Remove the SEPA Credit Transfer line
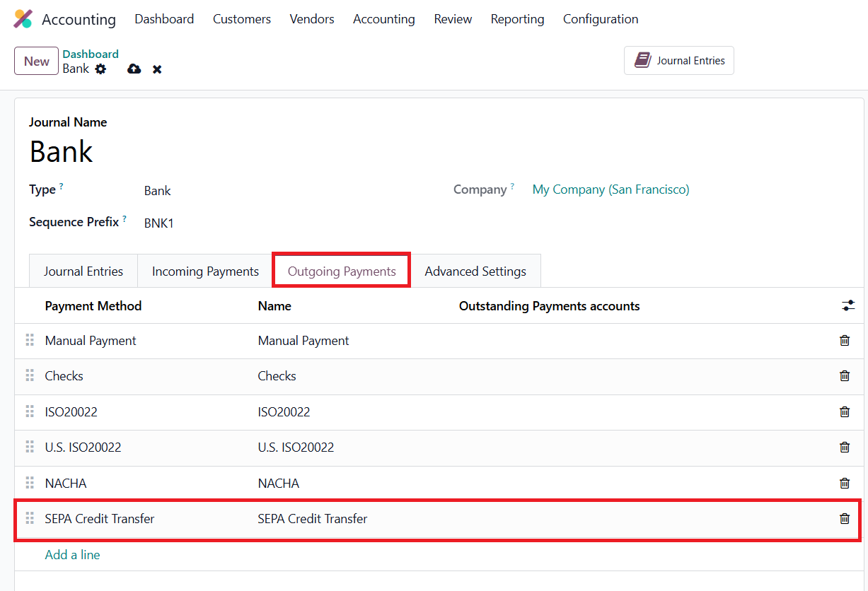Image resolution: width=868 pixels, height=591 pixels. (x=844, y=519)
